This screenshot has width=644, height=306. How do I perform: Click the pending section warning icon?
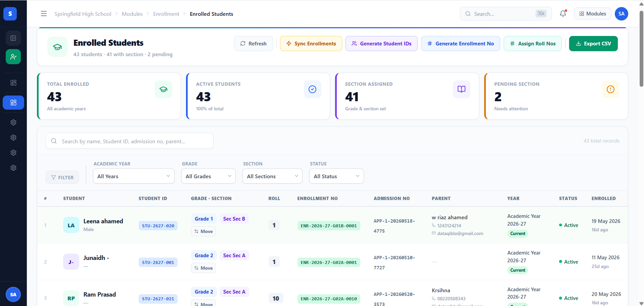coord(610,89)
